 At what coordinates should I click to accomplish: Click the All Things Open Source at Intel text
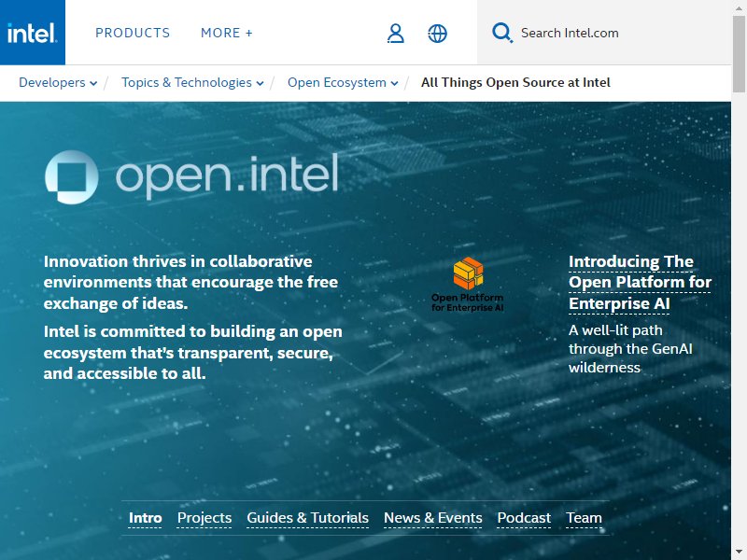(515, 82)
